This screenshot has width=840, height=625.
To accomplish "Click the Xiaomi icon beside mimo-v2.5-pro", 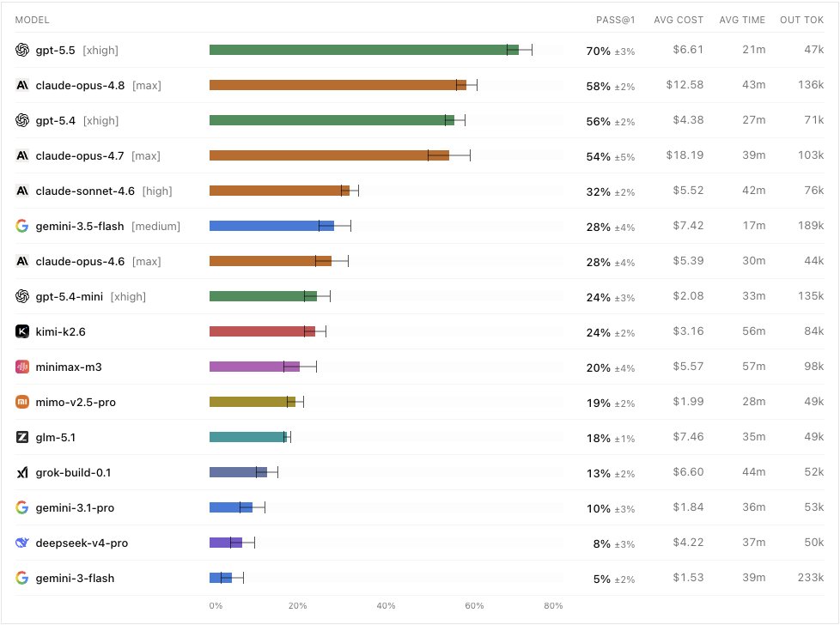I will pos(22,402).
